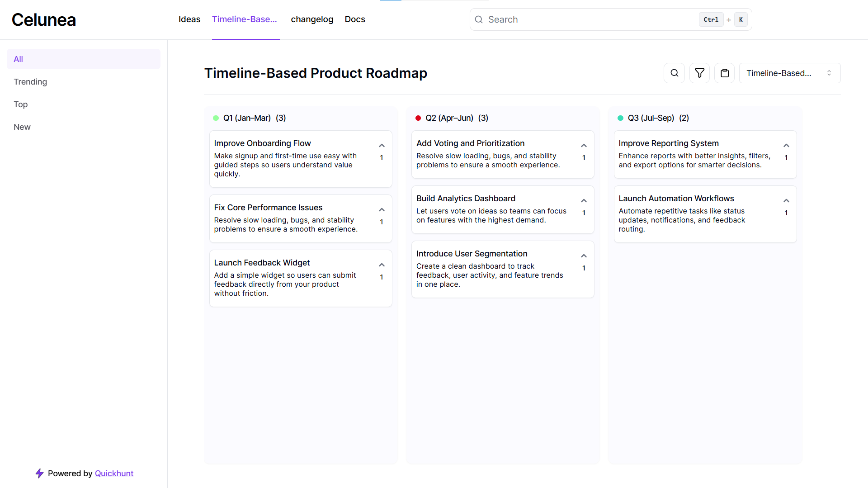
Task: Click Let users vote on ideas description
Action: (x=491, y=215)
